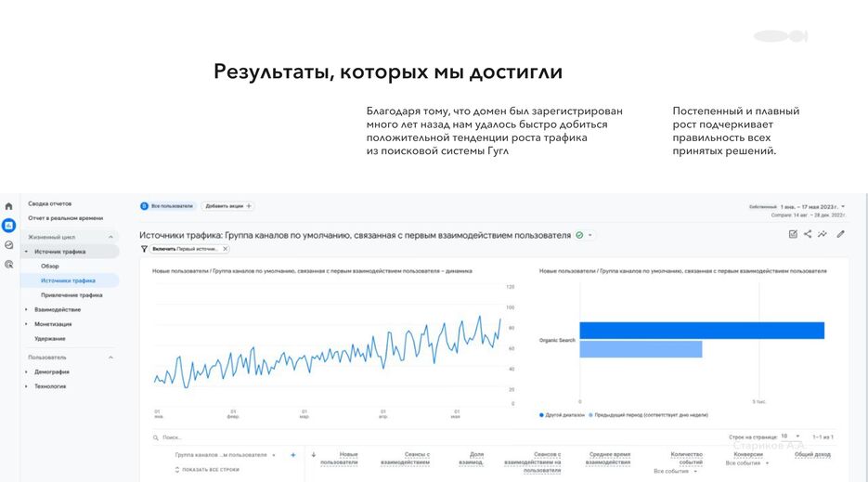Screen dimensions: 868x482
Task: Click the 'Все пользователи' segment chip
Action: tap(167, 206)
